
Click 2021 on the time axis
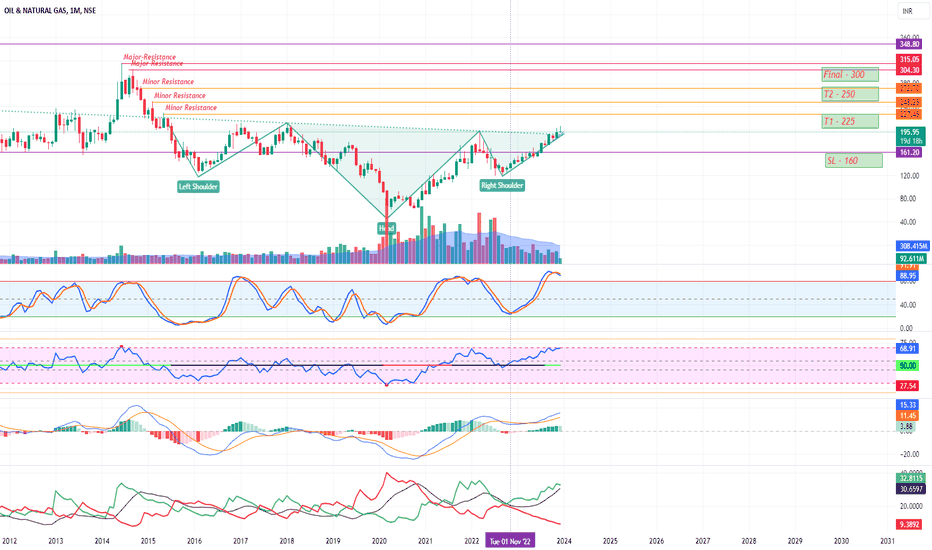pos(425,541)
